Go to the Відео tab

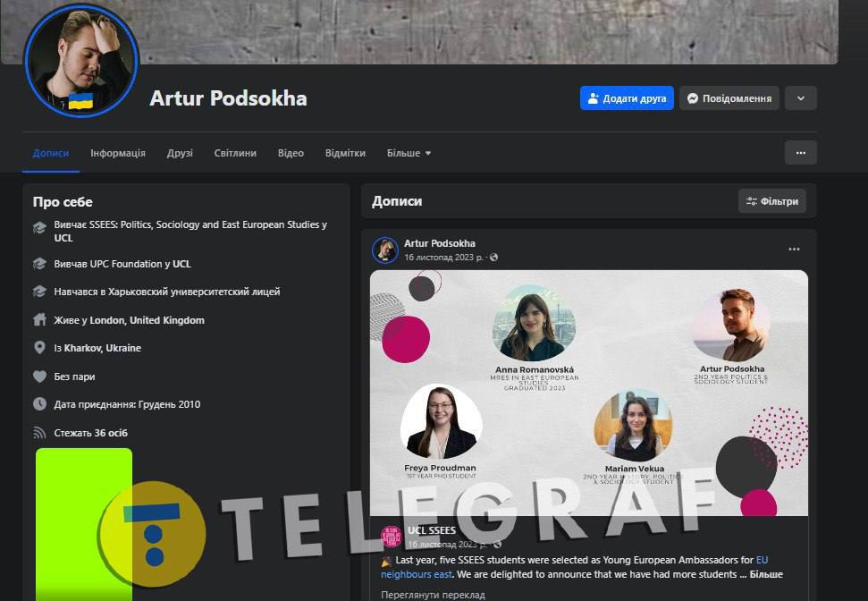(x=291, y=153)
